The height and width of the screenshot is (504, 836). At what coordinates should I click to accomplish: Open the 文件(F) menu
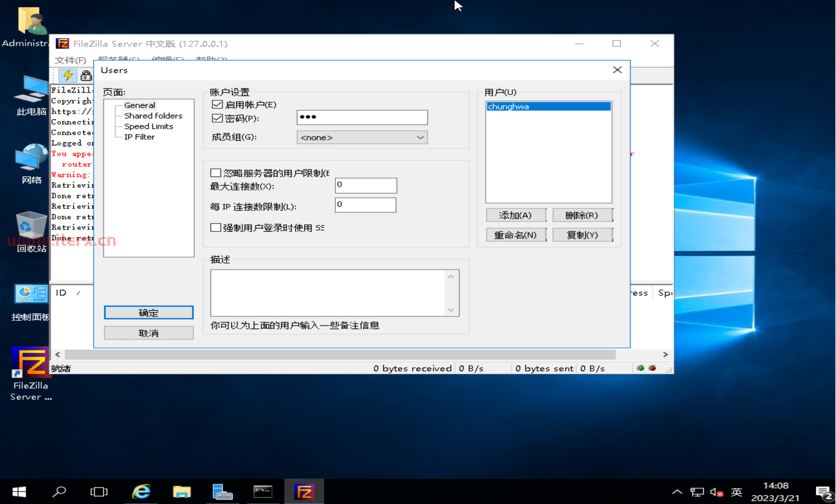pyautogui.click(x=71, y=60)
